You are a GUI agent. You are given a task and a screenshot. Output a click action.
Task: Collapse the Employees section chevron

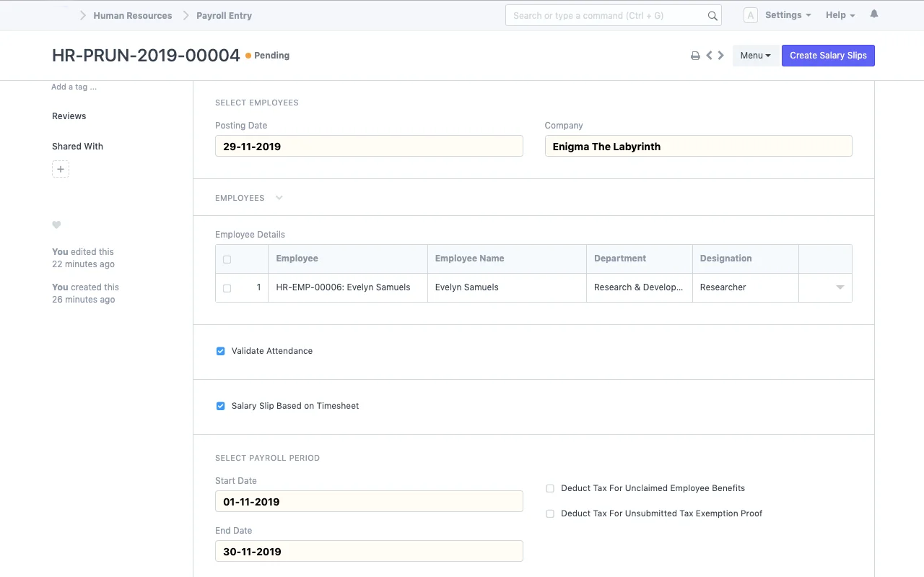pos(279,197)
